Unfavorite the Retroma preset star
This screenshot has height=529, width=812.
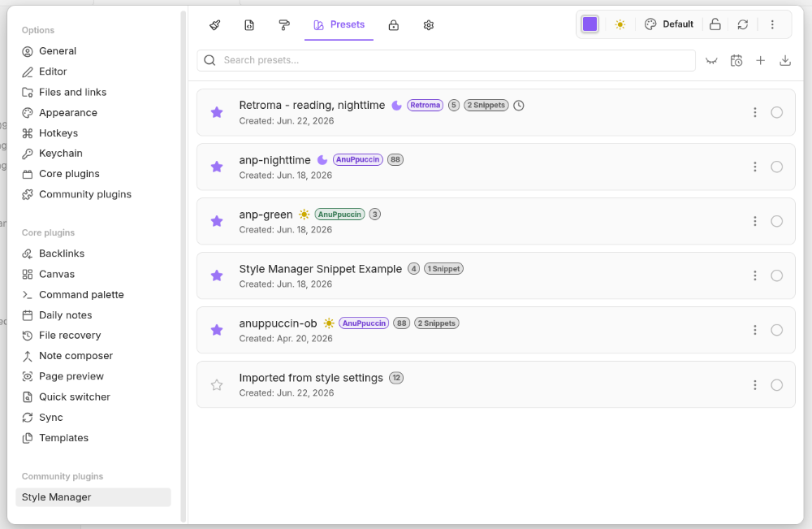pyautogui.click(x=217, y=112)
